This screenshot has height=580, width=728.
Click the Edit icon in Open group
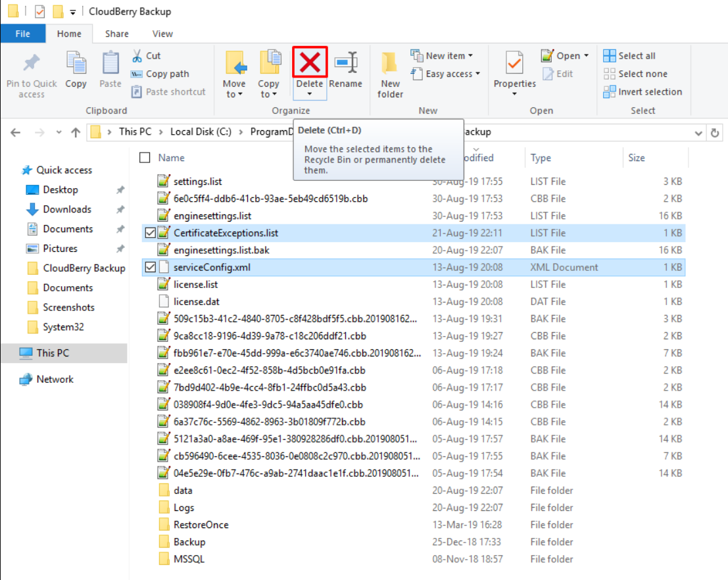[548, 74]
